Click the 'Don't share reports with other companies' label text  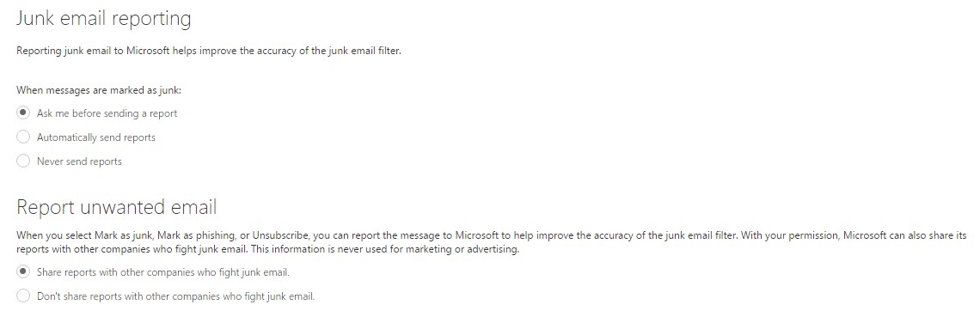[x=175, y=296]
